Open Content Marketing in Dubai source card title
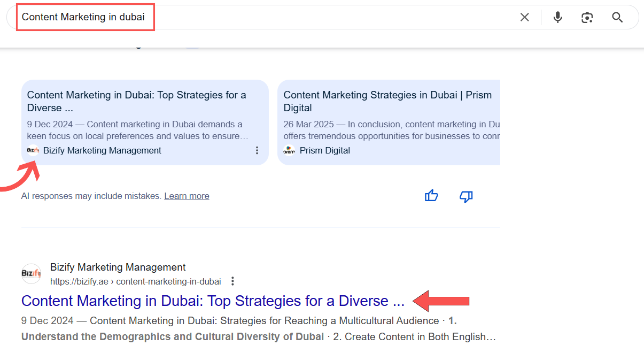This screenshot has height=353, width=644. 137,101
